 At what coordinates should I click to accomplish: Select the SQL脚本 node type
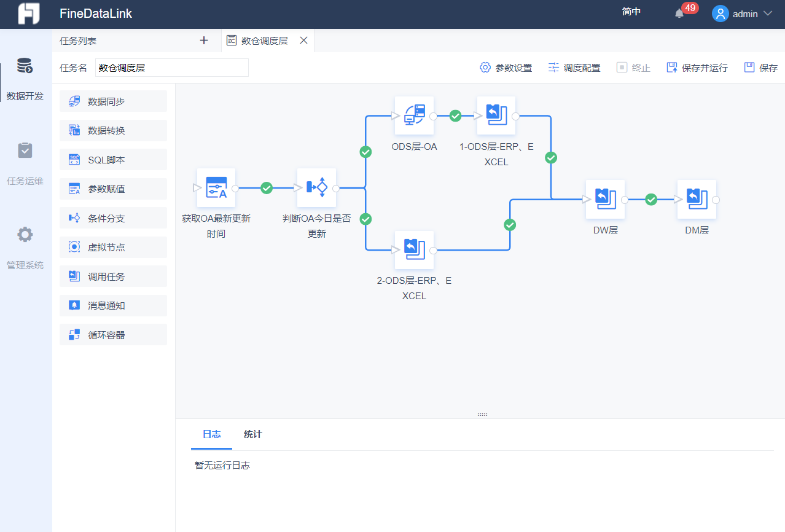tap(113, 160)
